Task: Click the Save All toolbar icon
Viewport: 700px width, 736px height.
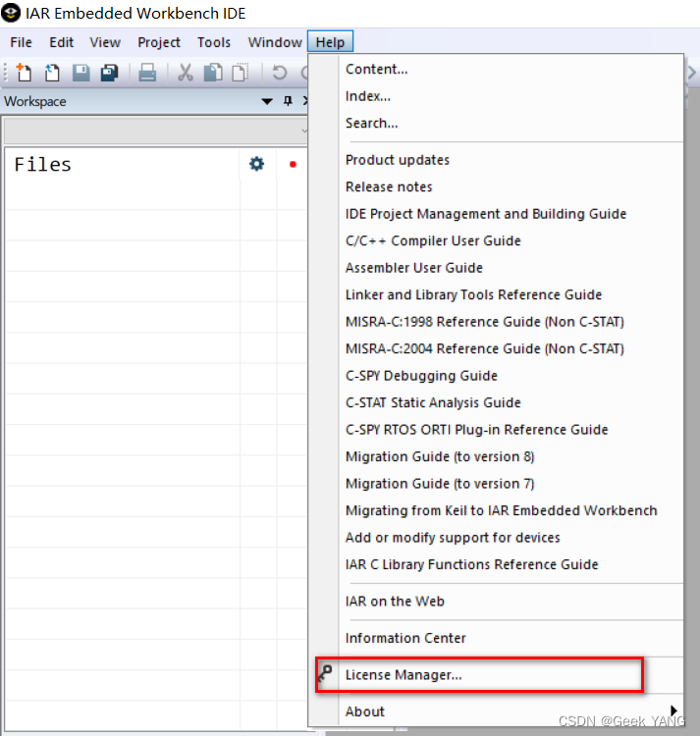Action: (x=109, y=73)
